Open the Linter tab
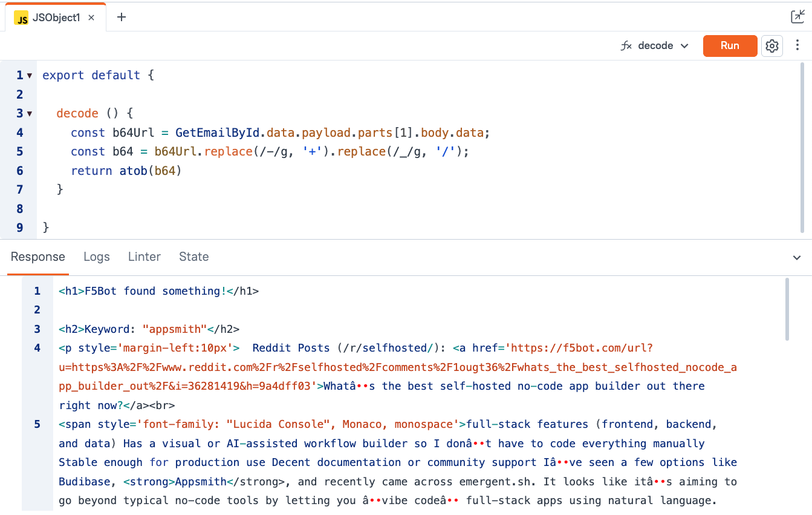 tap(145, 257)
